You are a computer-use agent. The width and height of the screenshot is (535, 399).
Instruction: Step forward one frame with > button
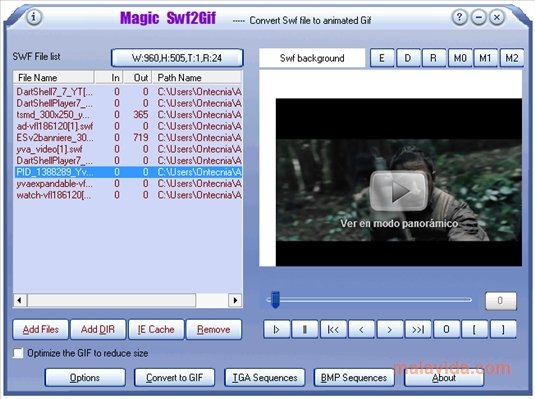click(x=390, y=329)
